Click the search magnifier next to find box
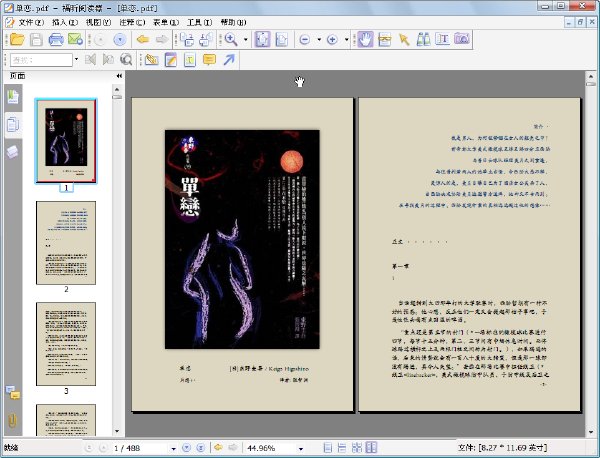The height and width of the screenshot is (458, 600). pyautogui.click(x=126, y=60)
